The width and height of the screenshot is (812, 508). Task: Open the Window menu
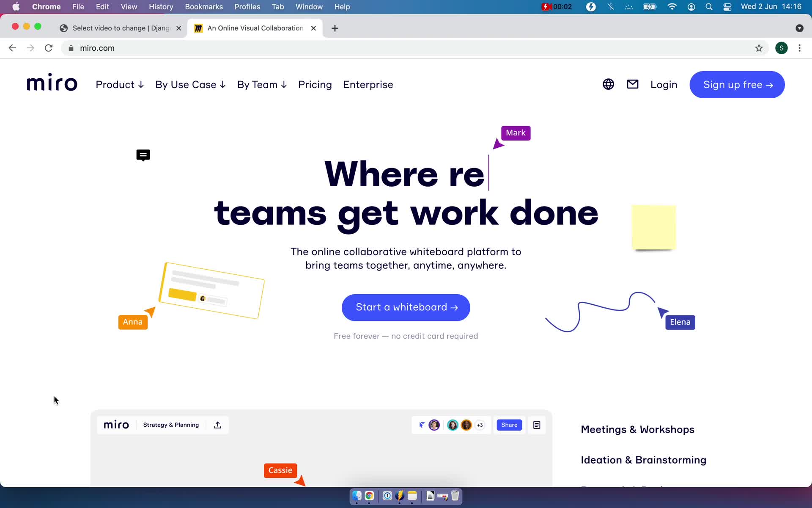click(x=309, y=7)
